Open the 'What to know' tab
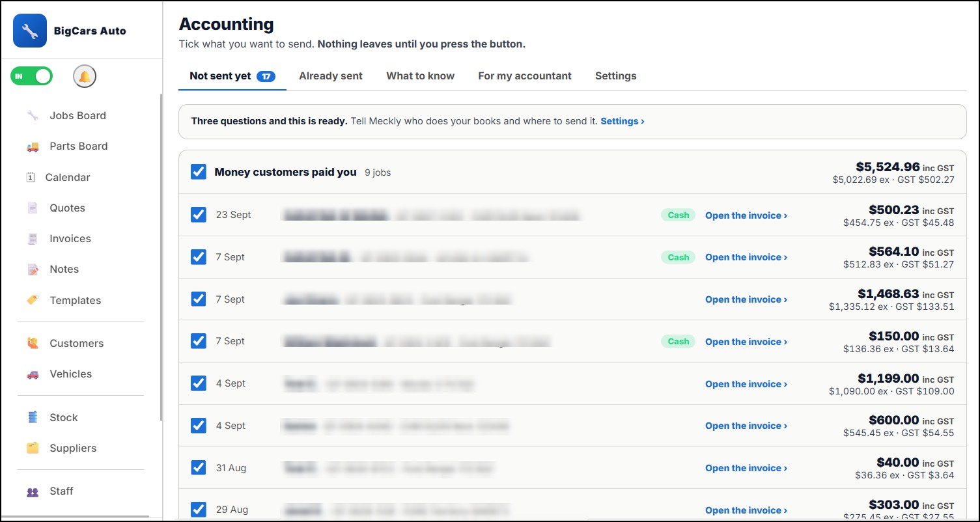 click(421, 76)
